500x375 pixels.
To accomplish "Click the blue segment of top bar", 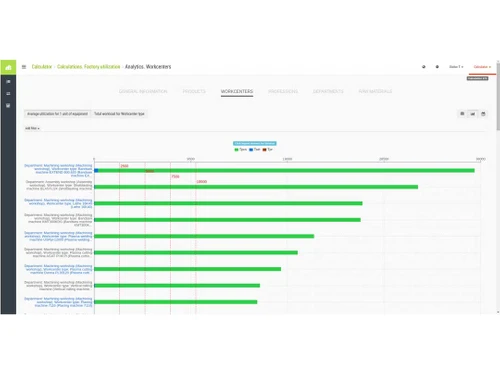I will coord(96,171).
